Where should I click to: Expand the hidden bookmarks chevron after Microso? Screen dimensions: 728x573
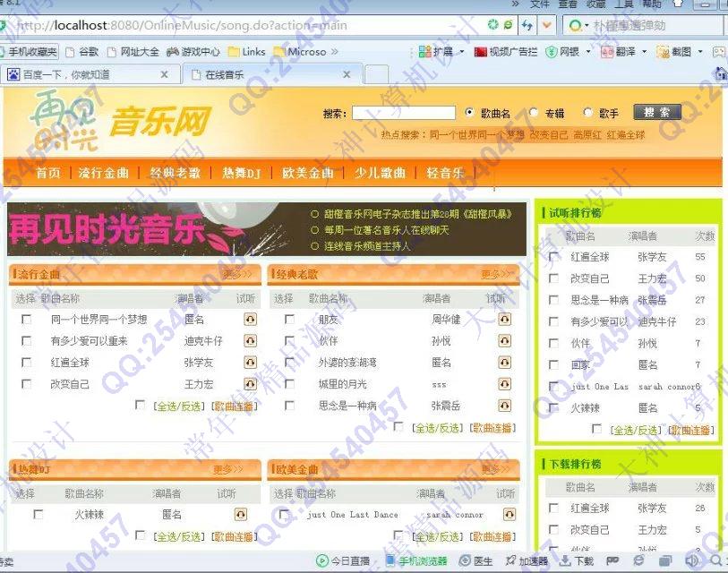(x=334, y=52)
